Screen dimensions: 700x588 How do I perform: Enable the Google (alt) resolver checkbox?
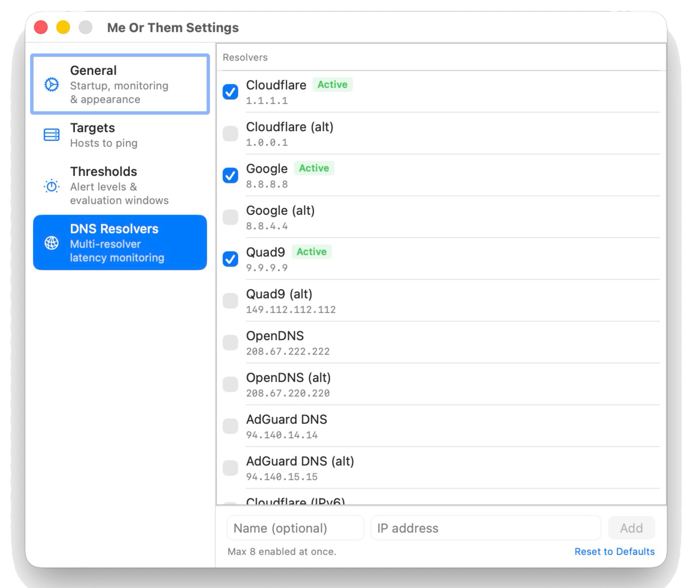tap(230, 217)
